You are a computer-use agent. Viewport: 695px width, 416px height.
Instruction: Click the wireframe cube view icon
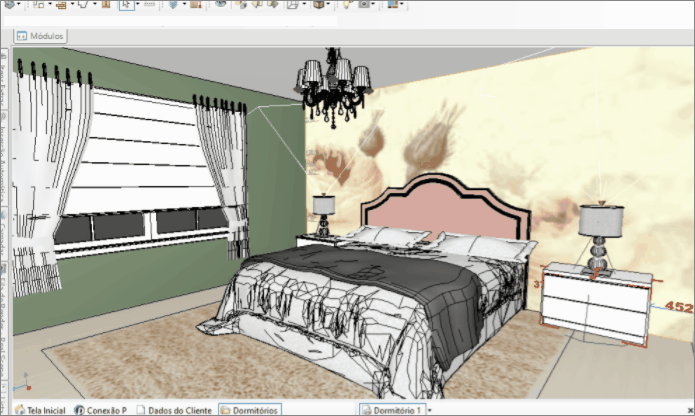point(293,4)
